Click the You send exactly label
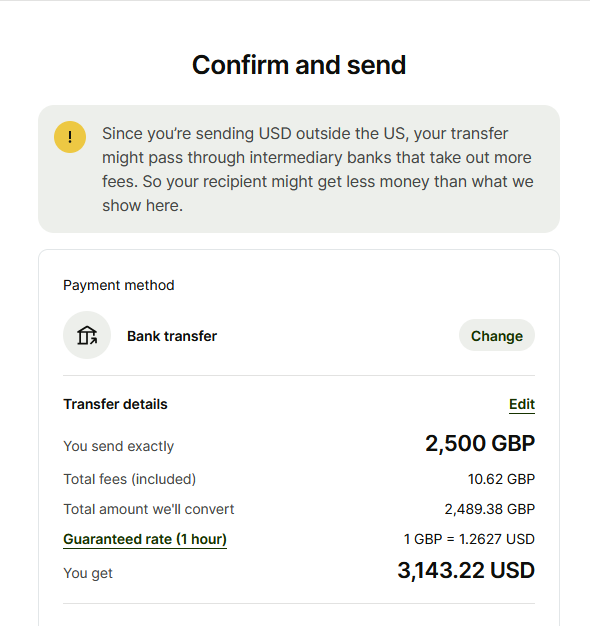 (119, 446)
